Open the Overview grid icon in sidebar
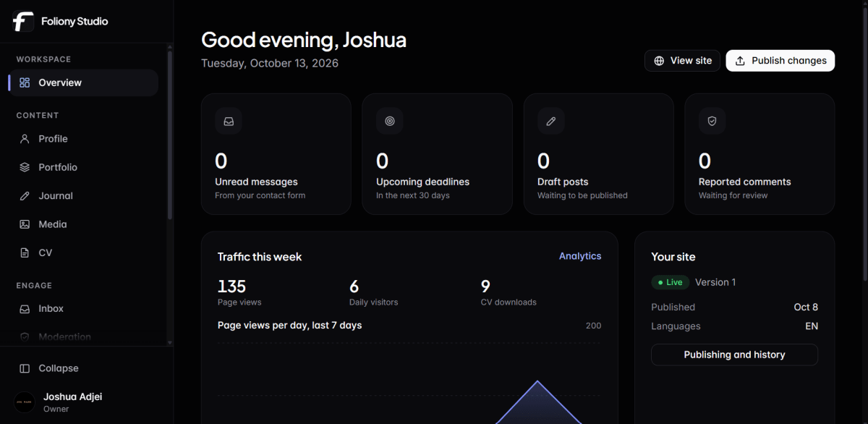This screenshot has width=868, height=424. coord(25,82)
